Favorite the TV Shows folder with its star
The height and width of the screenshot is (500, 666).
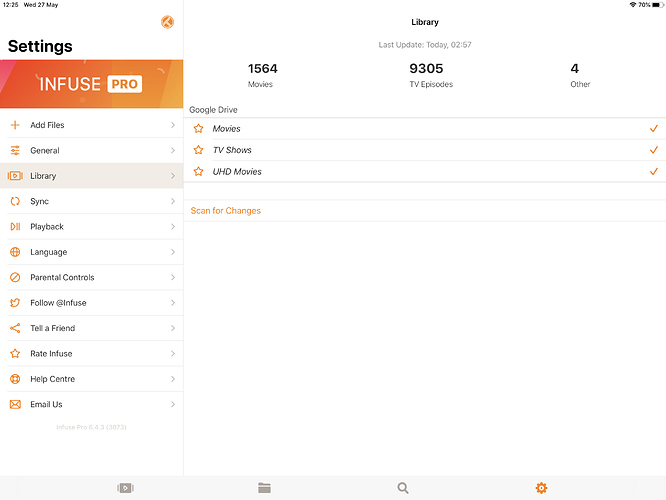pyautogui.click(x=198, y=150)
